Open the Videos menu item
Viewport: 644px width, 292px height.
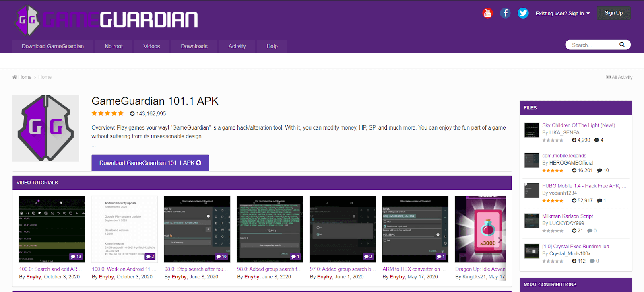click(152, 46)
